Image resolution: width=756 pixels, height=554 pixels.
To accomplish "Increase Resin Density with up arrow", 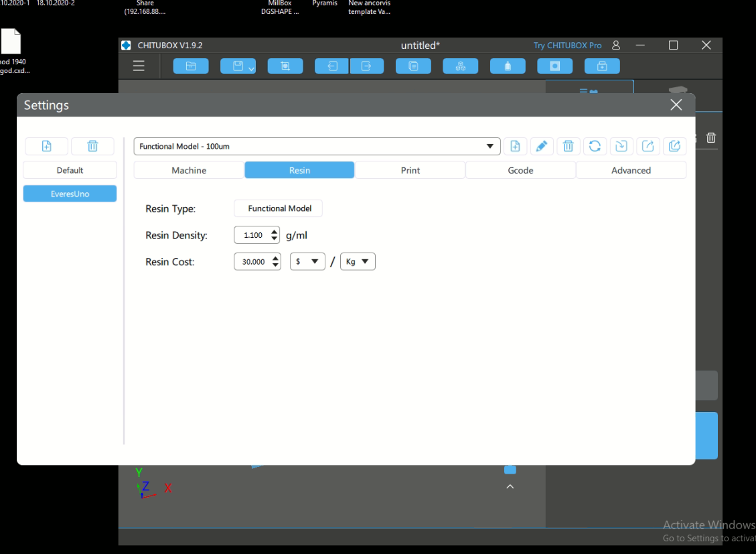I will coord(275,232).
